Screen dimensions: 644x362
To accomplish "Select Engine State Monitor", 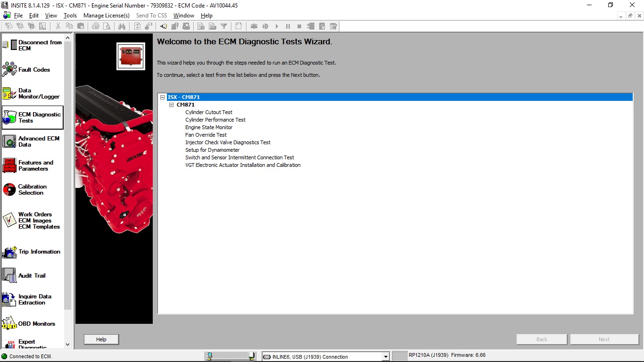I will click(x=209, y=127).
